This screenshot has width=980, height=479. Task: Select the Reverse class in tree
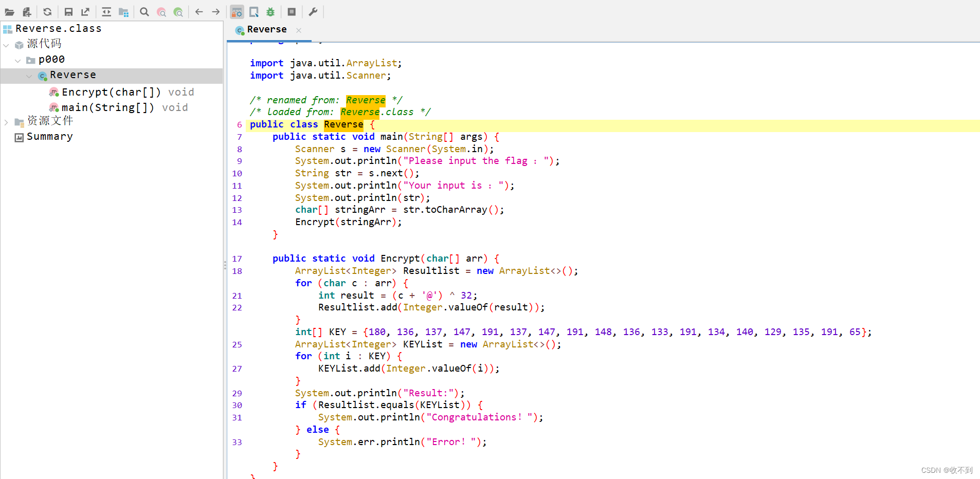(73, 75)
